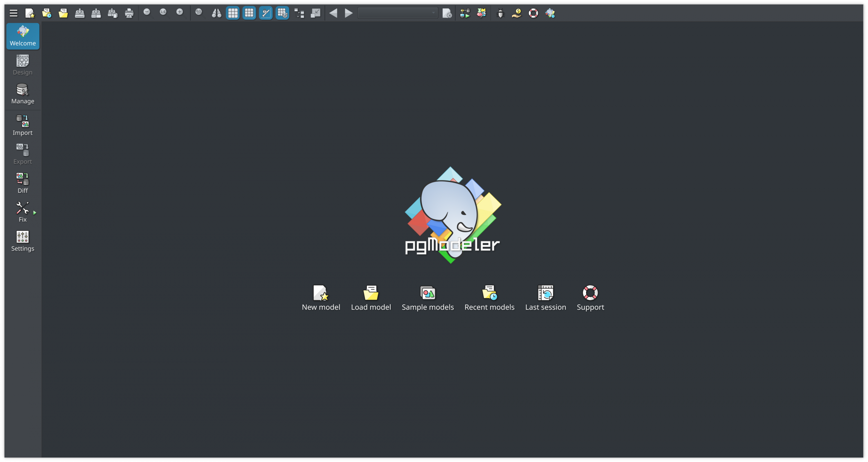The height and width of the screenshot is (462, 868).
Task: Toggle the padlock-and-ruler delimiters button
Action: 266,13
